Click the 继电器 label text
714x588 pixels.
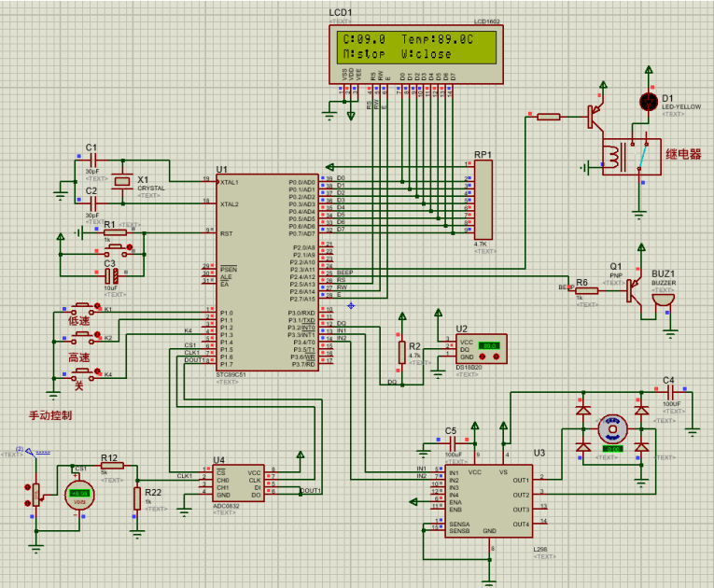pyautogui.click(x=683, y=154)
